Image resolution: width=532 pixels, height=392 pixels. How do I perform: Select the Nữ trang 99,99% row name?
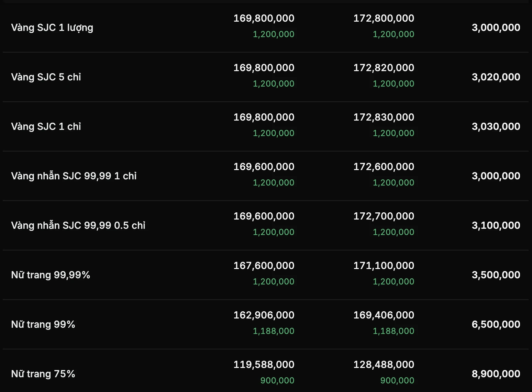pyautogui.click(x=51, y=275)
